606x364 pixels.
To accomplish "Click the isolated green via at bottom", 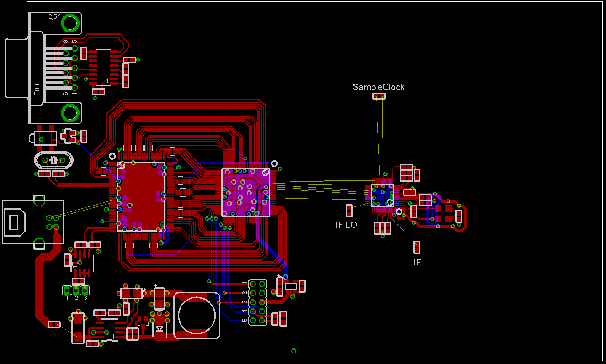I will (293, 351).
